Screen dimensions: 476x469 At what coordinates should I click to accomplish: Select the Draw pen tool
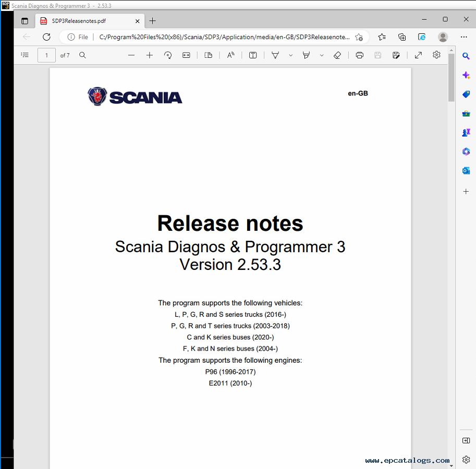pos(275,55)
